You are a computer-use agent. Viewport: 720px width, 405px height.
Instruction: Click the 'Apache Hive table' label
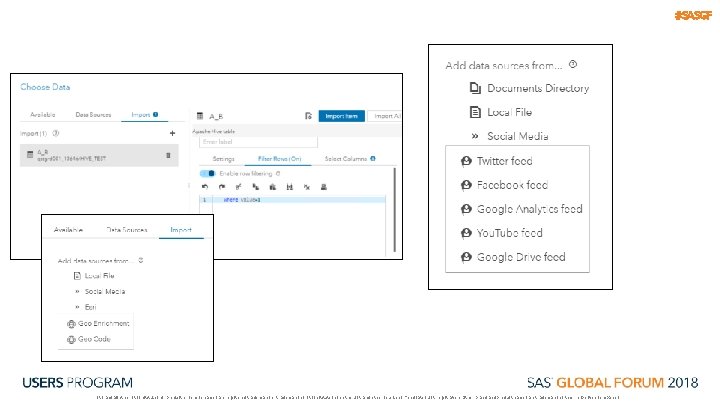[214, 131]
